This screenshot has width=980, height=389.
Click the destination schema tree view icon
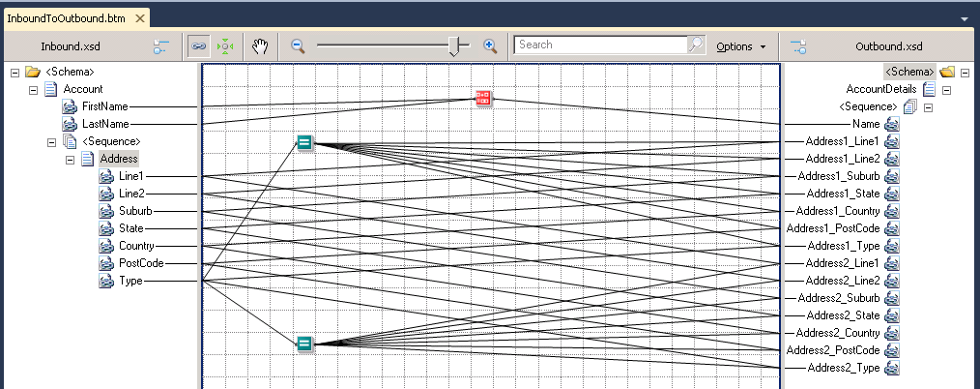798,45
